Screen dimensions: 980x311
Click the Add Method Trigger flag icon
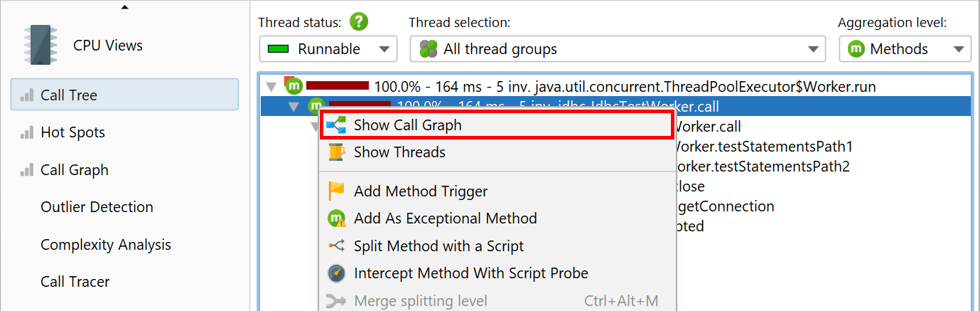click(x=335, y=191)
